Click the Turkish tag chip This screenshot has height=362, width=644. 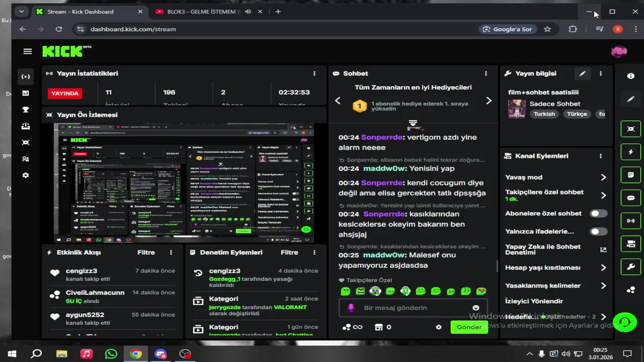tap(544, 114)
